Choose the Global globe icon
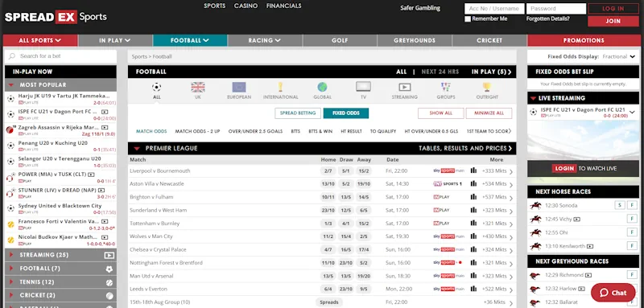The width and height of the screenshot is (644, 308). 322,87
